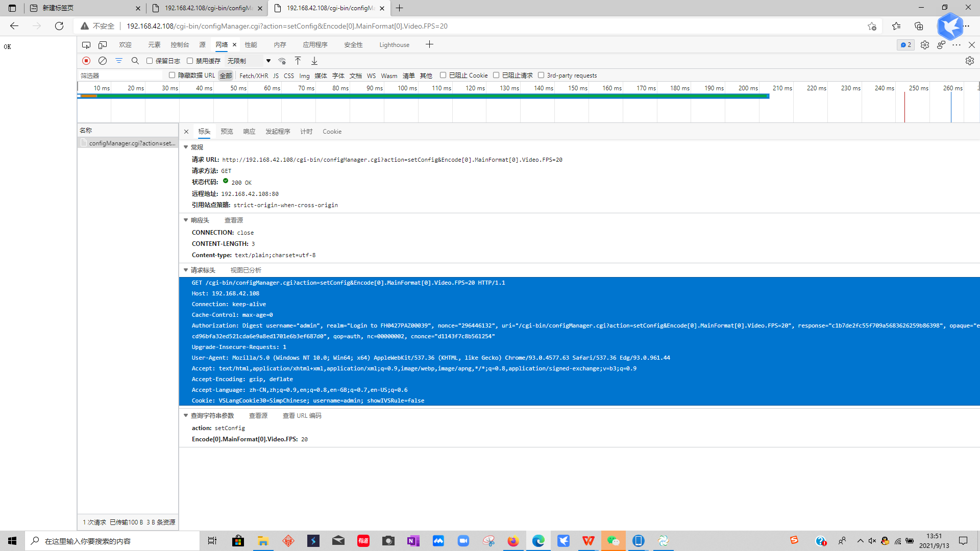Click the record network log button

86,61
